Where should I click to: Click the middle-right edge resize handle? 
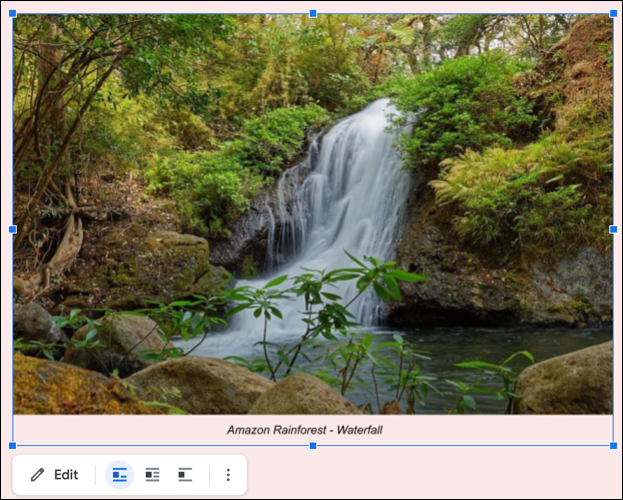[x=613, y=229]
